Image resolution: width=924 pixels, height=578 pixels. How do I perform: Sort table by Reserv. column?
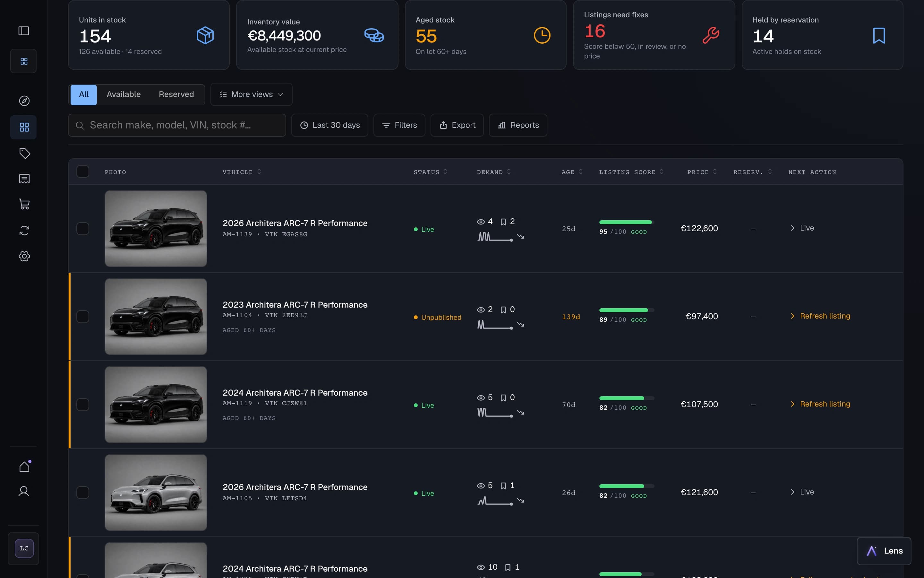(x=753, y=172)
